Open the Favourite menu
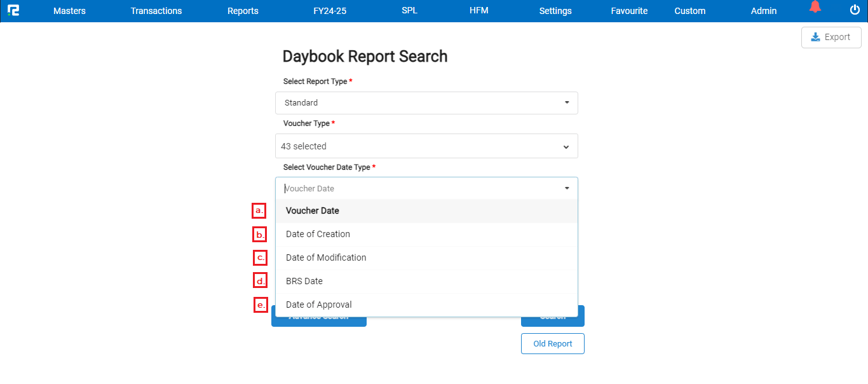868x384 pixels. pyautogui.click(x=629, y=11)
